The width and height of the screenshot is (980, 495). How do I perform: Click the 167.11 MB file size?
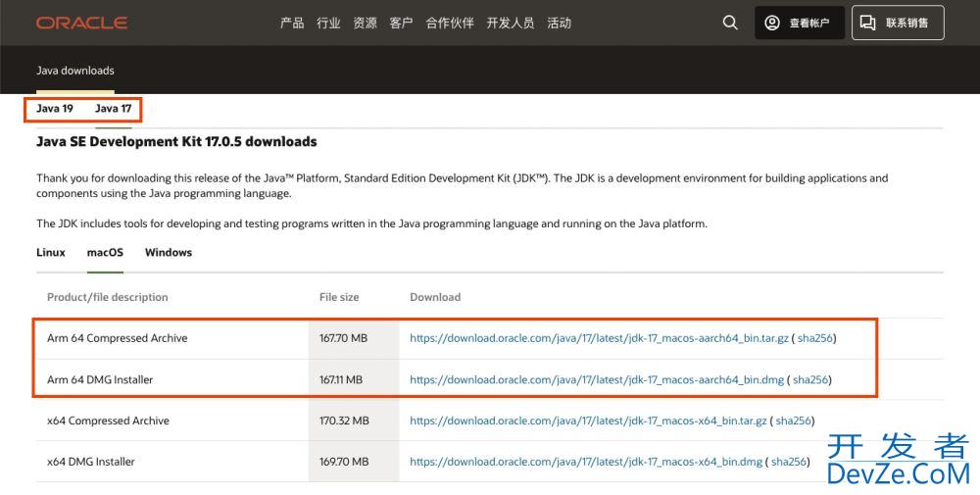tap(341, 379)
